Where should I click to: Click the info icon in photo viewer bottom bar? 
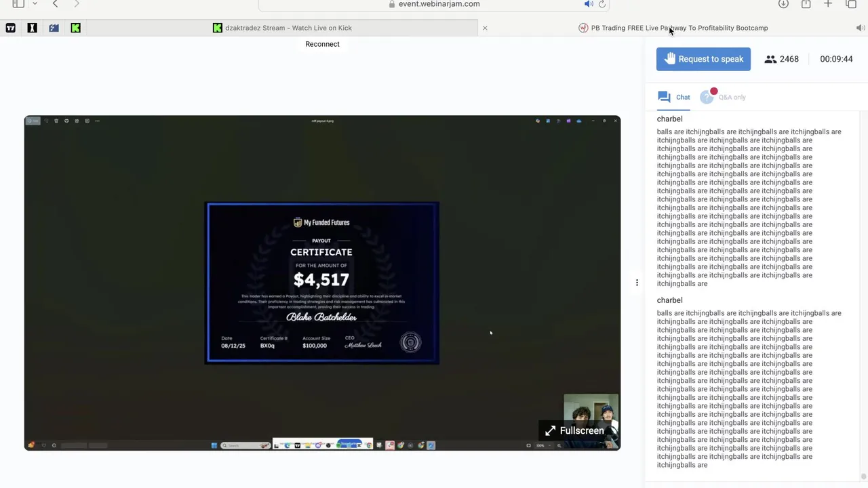[54, 445]
